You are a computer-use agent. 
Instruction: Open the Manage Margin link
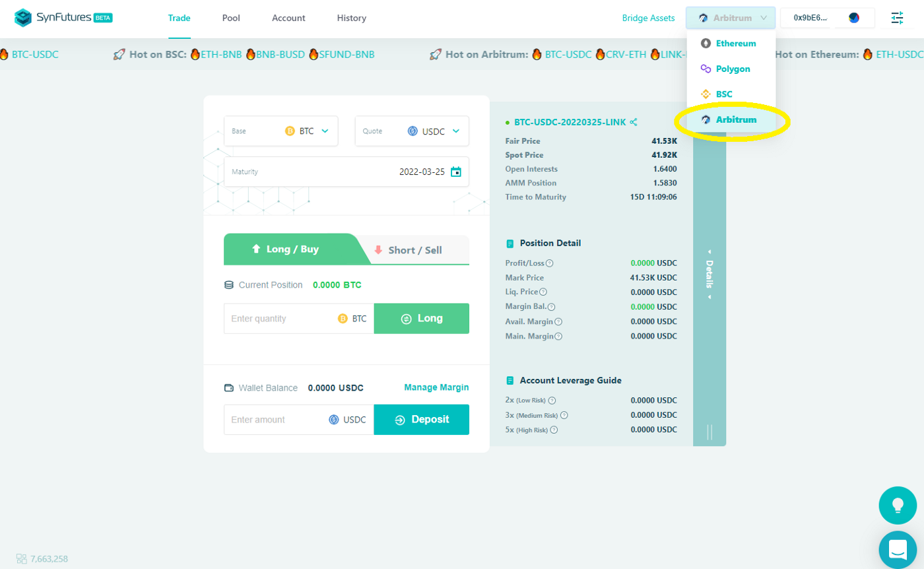click(436, 387)
